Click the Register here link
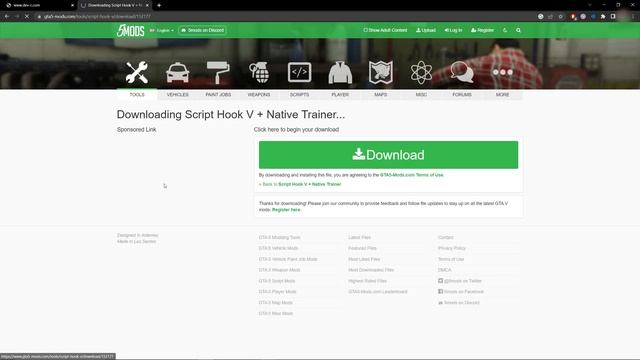 coord(286,210)
